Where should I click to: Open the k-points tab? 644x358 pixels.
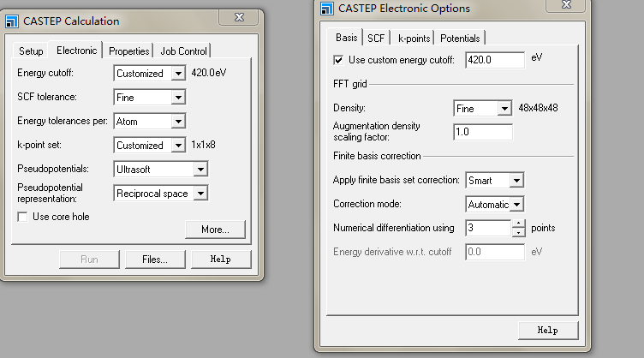pyautogui.click(x=414, y=39)
